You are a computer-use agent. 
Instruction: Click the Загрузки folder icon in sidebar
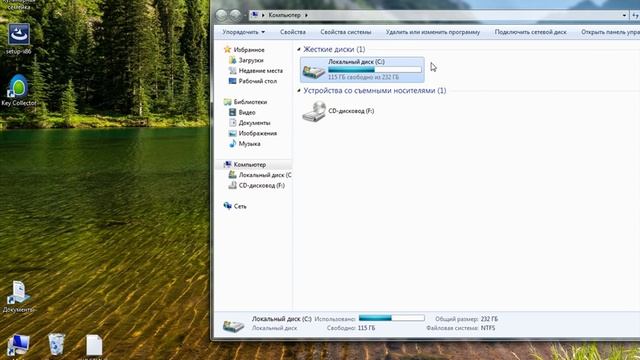tap(232, 60)
